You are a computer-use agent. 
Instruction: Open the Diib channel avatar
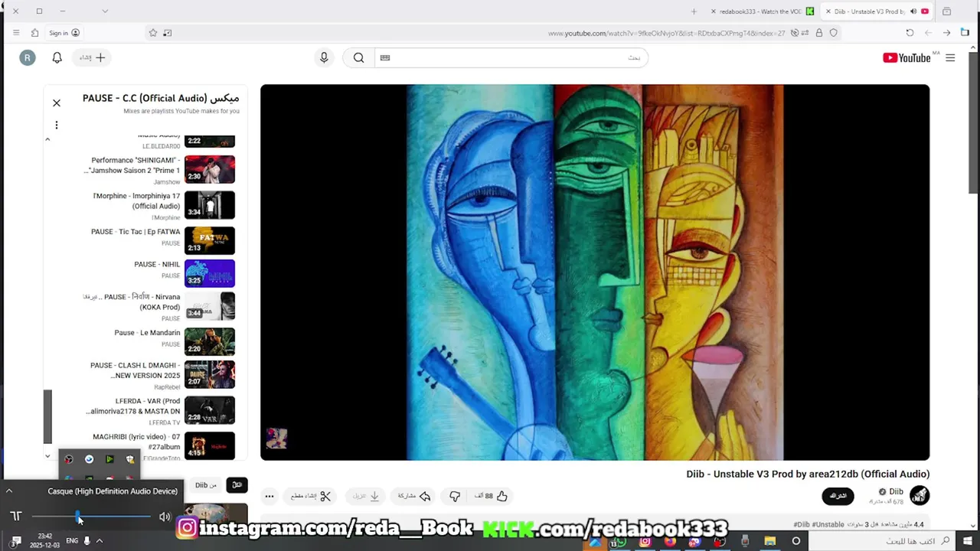(920, 496)
